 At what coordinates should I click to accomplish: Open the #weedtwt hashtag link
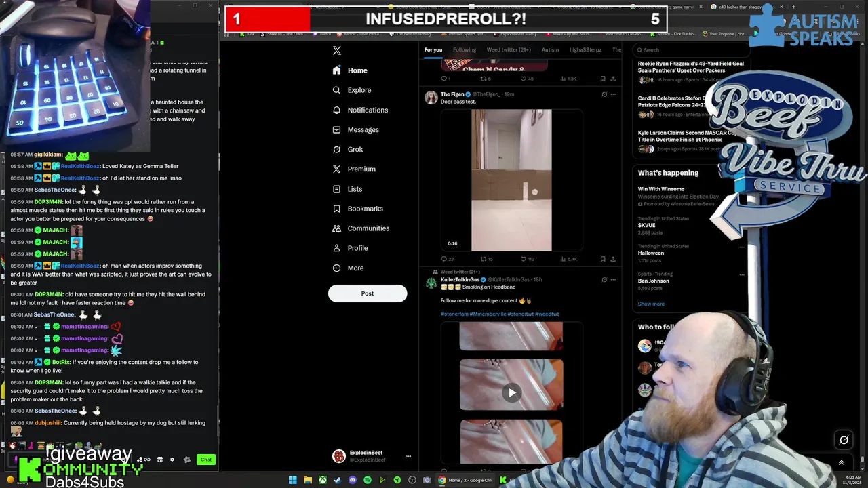coord(547,314)
